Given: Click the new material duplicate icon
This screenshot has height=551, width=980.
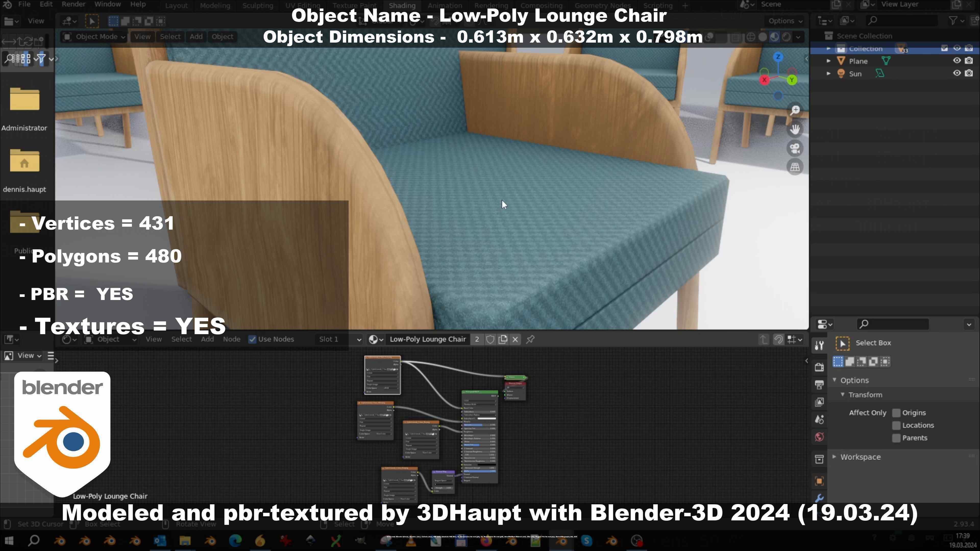Looking at the screenshot, I should pyautogui.click(x=503, y=339).
